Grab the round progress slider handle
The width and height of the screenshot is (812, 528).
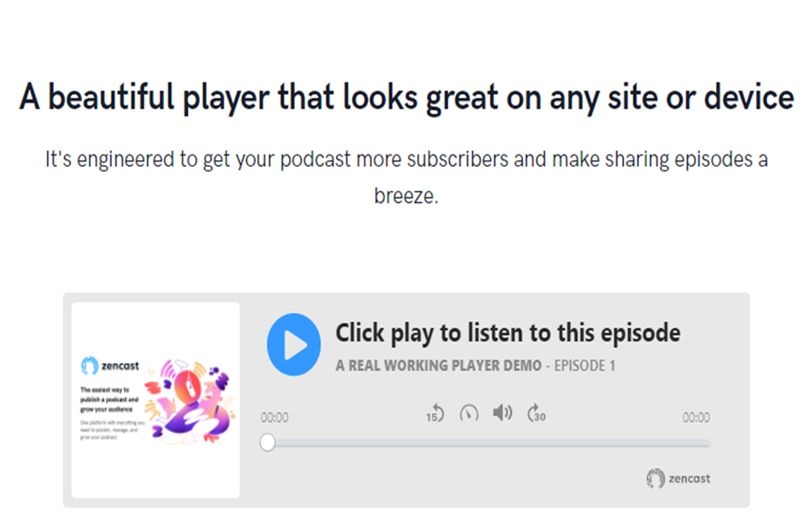[268, 443]
